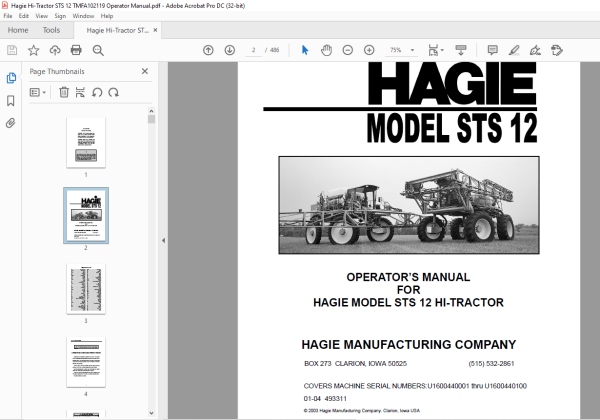Click the "HAGIE MANUFACTURING COMPANY" text
Image resolution: width=600 pixels, height=420 pixels.
[409, 345]
